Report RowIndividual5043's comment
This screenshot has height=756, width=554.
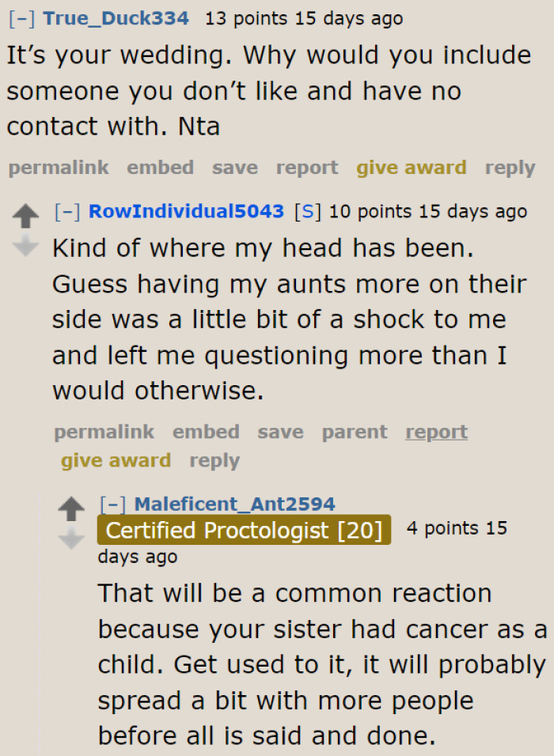[436, 432]
